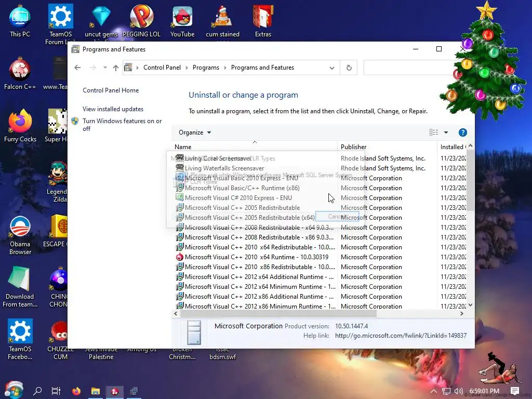The image size is (532, 399).
Task: Open File Explorer from the taskbar
Action: click(x=96, y=391)
